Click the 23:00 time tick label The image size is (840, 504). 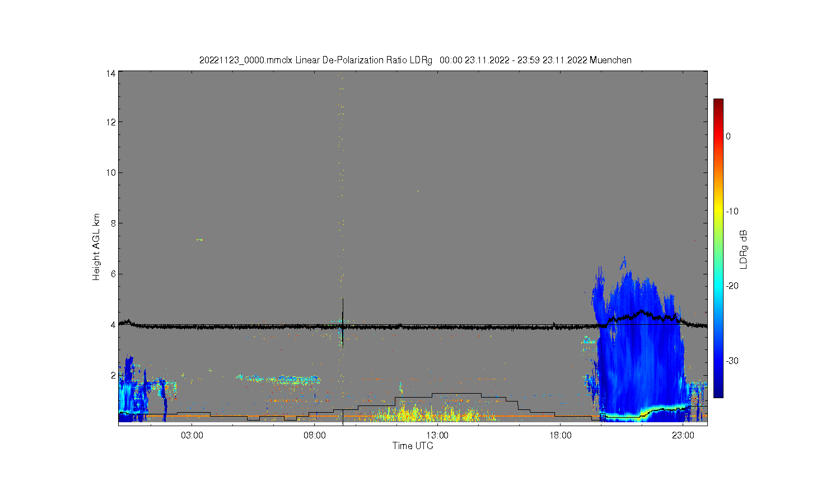pos(683,435)
